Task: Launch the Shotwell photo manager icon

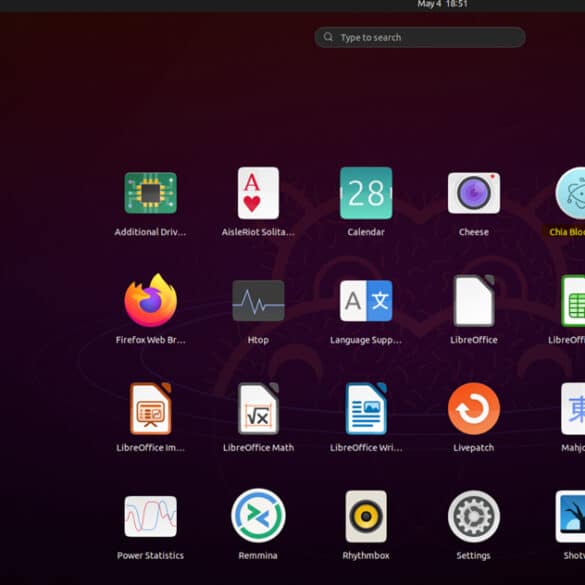Action: (x=570, y=516)
